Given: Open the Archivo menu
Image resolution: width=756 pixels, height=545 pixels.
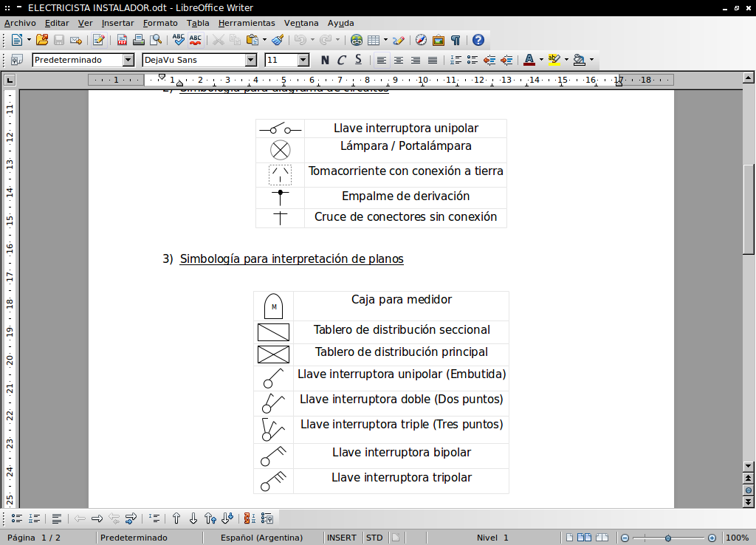Looking at the screenshot, I should (x=20, y=23).
